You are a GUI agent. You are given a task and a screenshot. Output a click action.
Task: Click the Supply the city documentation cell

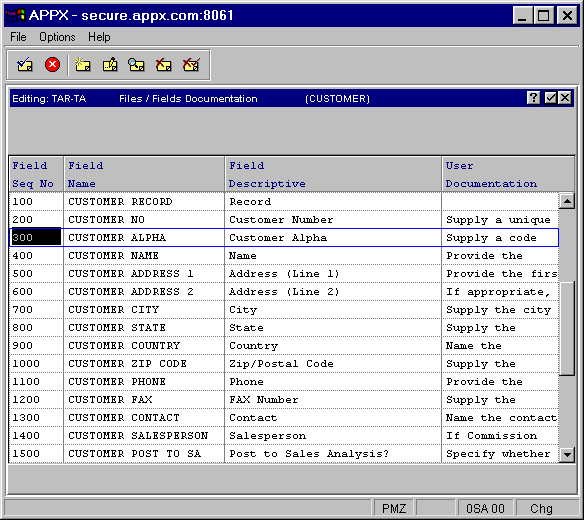coord(501,310)
